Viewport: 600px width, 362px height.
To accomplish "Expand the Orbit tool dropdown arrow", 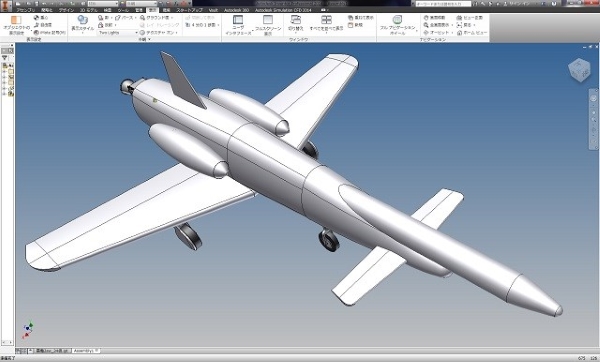I will pyautogui.click(x=452, y=33).
